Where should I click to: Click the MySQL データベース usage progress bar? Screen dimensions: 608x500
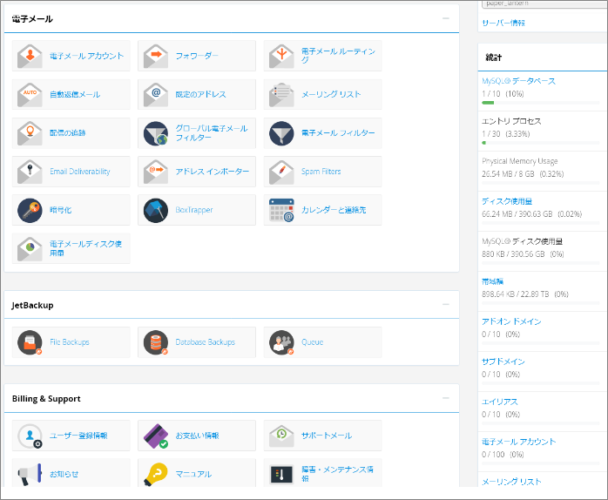[x=540, y=102]
